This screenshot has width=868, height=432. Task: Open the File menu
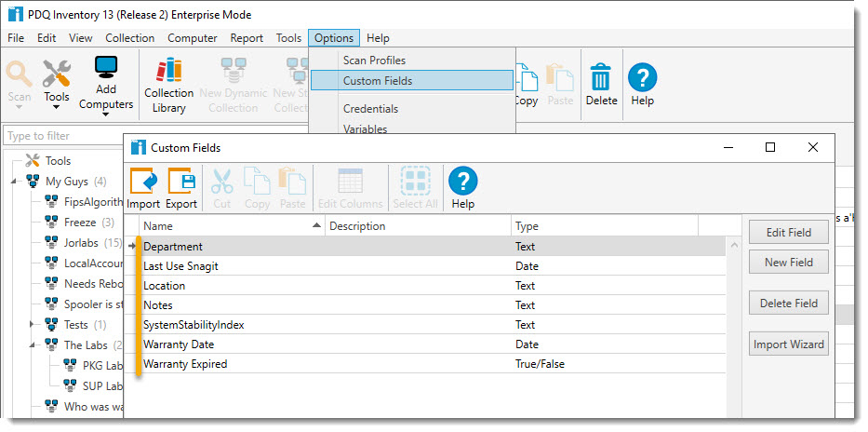click(x=16, y=37)
